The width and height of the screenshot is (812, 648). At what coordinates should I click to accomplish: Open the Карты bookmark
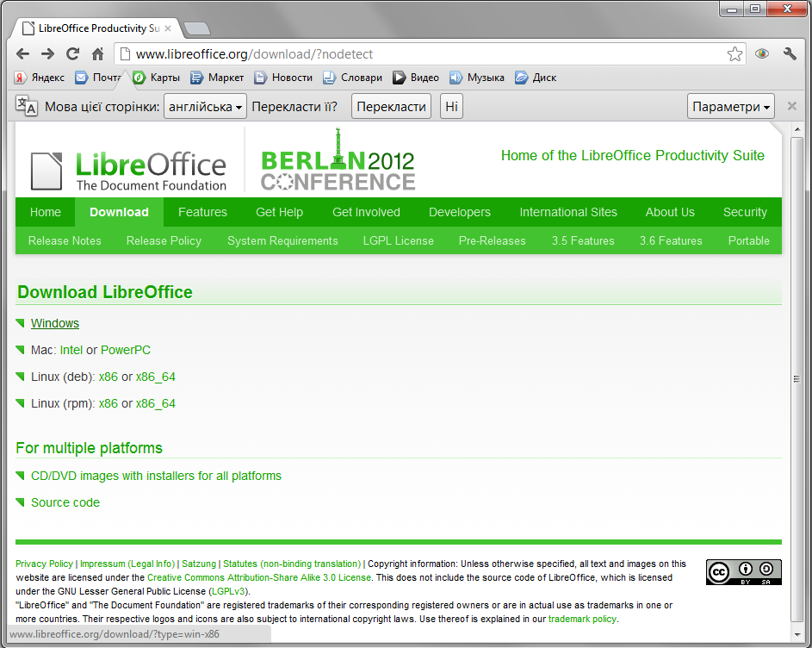[157, 78]
